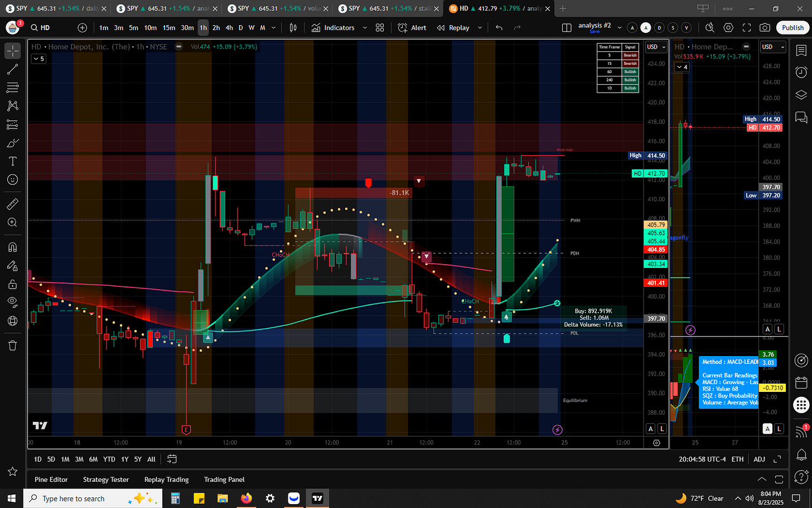The width and height of the screenshot is (812, 508).
Task: Open the object tree layers panel
Action: pyautogui.click(x=801, y=94)
